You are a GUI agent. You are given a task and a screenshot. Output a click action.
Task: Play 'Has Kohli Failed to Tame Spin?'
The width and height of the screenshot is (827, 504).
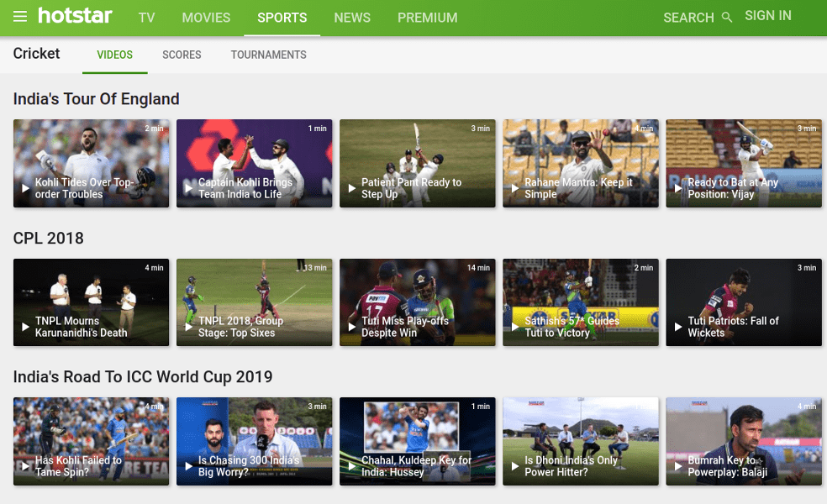92,441
